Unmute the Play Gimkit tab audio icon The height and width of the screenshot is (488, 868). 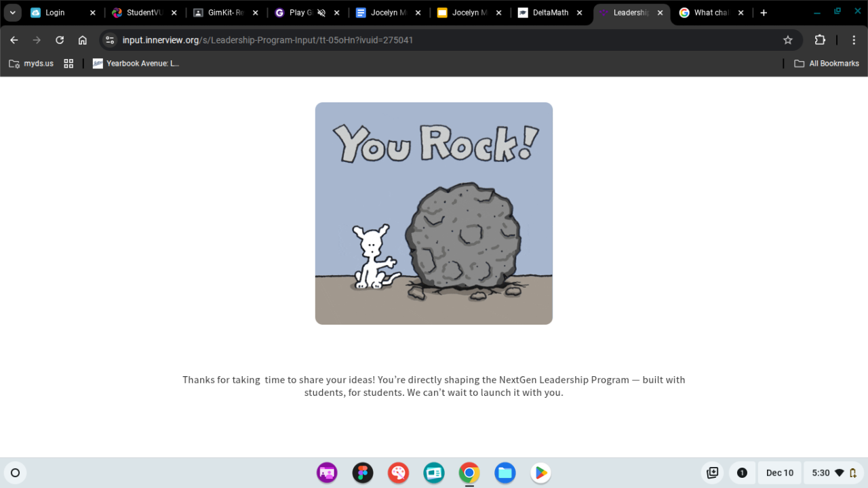pos(321,13)
